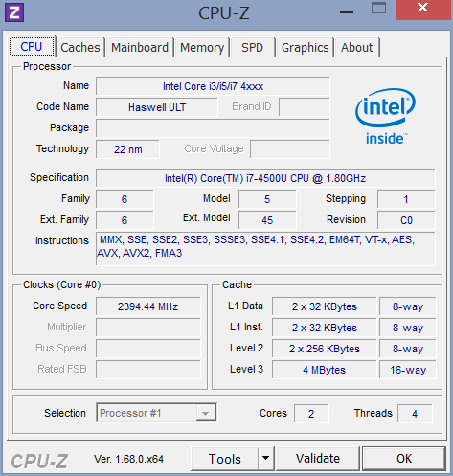Click the Instructions list text box

click(265, 249)
